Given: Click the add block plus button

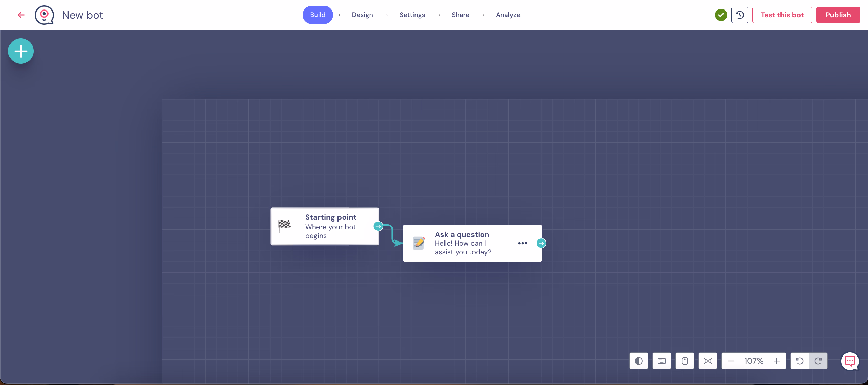Looking at the screenshot, I should (x=21, y=51).
